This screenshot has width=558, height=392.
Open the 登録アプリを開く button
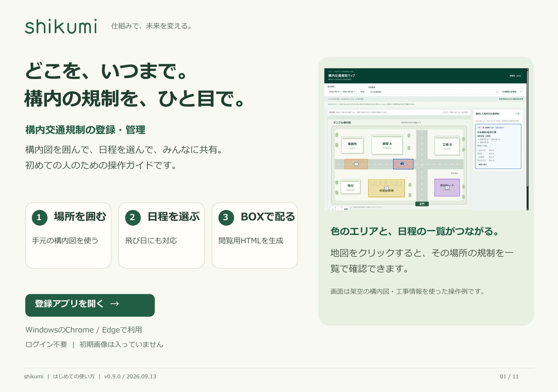(x=90, y=305)
